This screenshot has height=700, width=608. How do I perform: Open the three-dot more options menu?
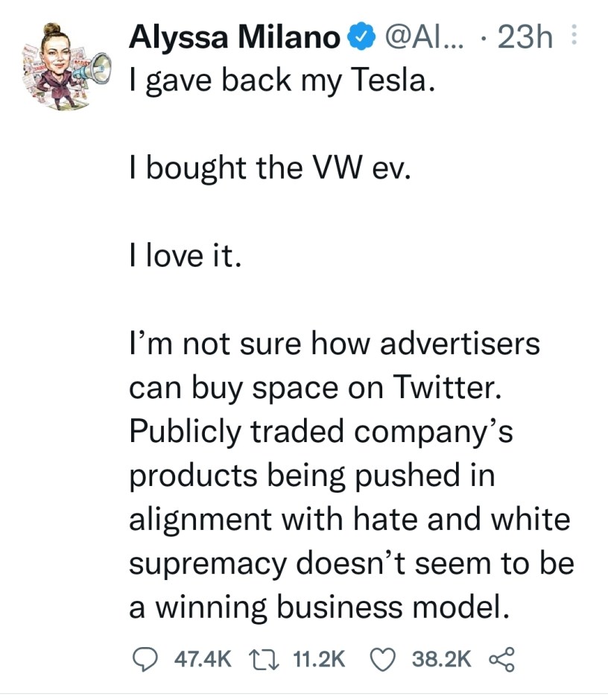[x=573, y=37]
